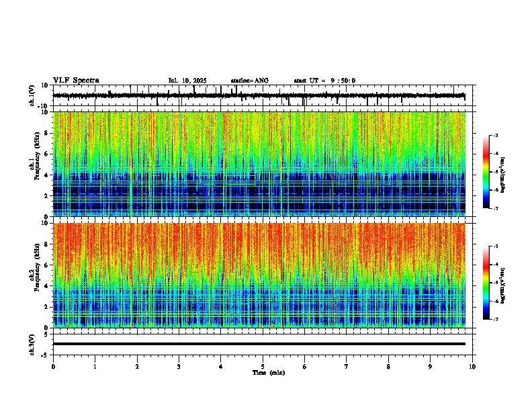Image resolution: width=532 pixels, height=411 pixels.
Task: Select the ch.1 "Frequency (kHz)" axis label
Action: [x=36, y=156]
